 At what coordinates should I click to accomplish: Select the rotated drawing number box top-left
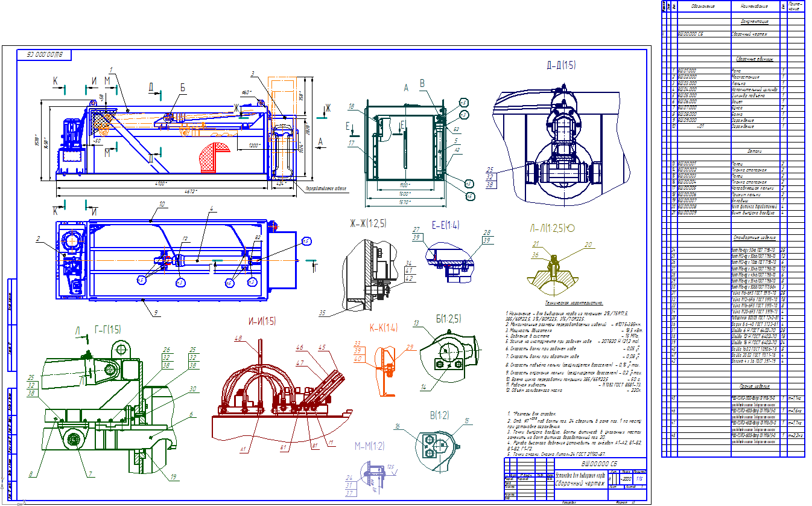[x=45, y=55]
